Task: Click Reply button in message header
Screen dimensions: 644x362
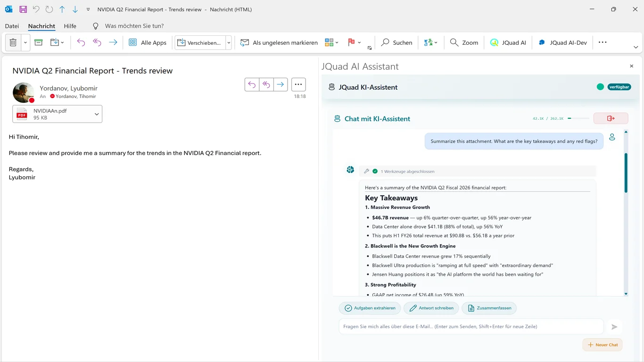Action: point(252,84)
